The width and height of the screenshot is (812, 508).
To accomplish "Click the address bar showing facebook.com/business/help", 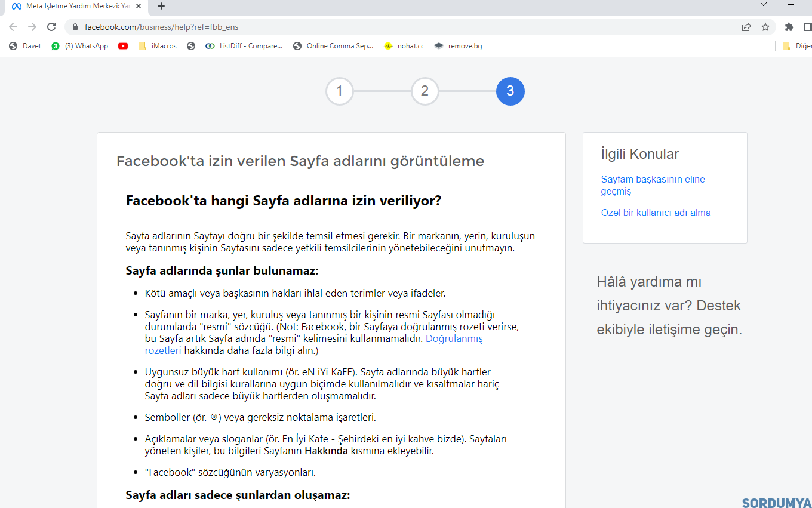I will click(x=400, y=27).
